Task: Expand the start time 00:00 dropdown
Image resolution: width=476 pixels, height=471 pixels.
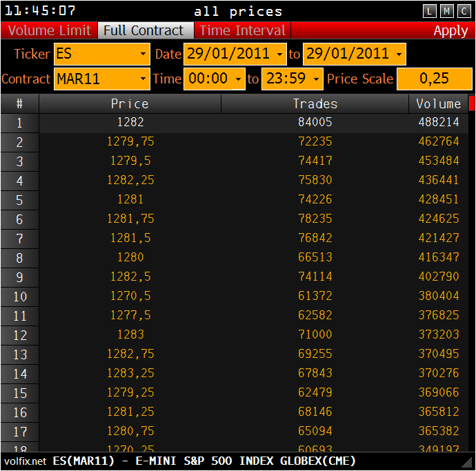Action: coord(215,79)
